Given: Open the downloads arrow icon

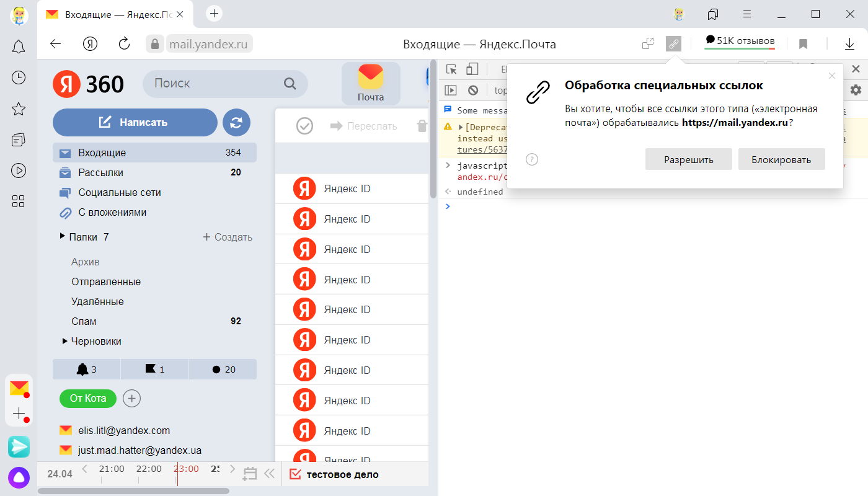Looking at the screenshot, I should tap(850, 44).
